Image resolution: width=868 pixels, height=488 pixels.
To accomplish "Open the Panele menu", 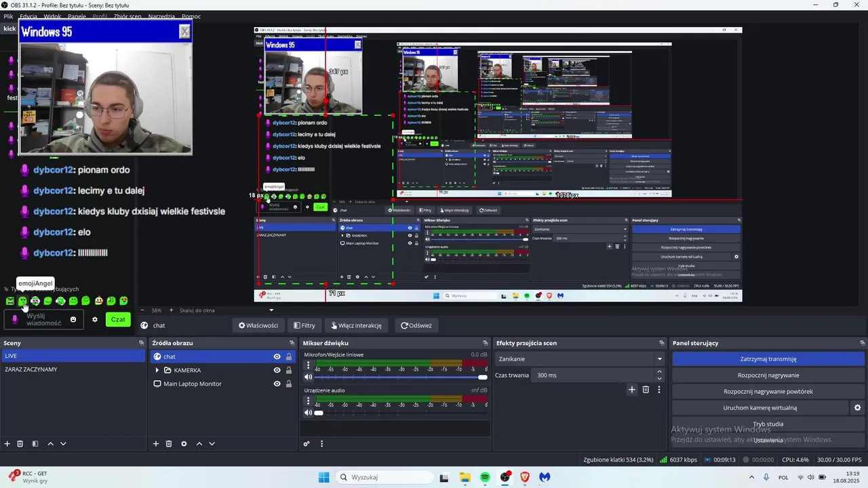I will point(77,16).
